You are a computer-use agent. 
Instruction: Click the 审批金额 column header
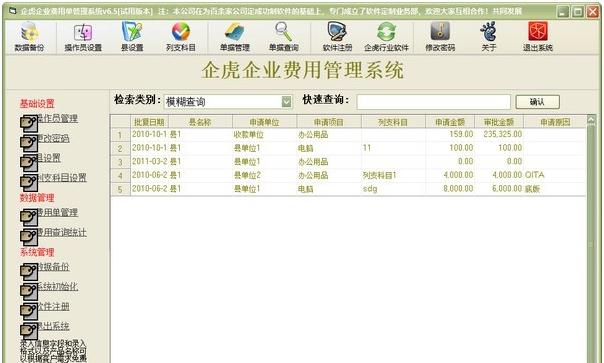point(499,122)
